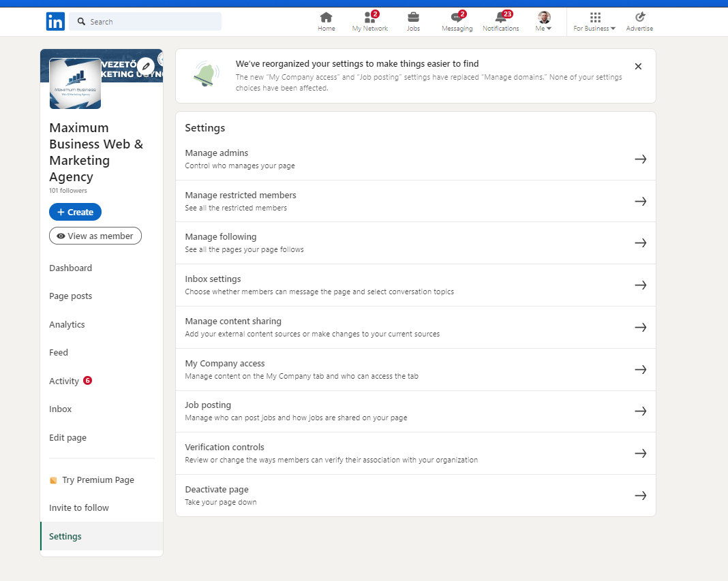728x581 pixels.
Task: Select Settings in sidebar
Action: [102, 536]
